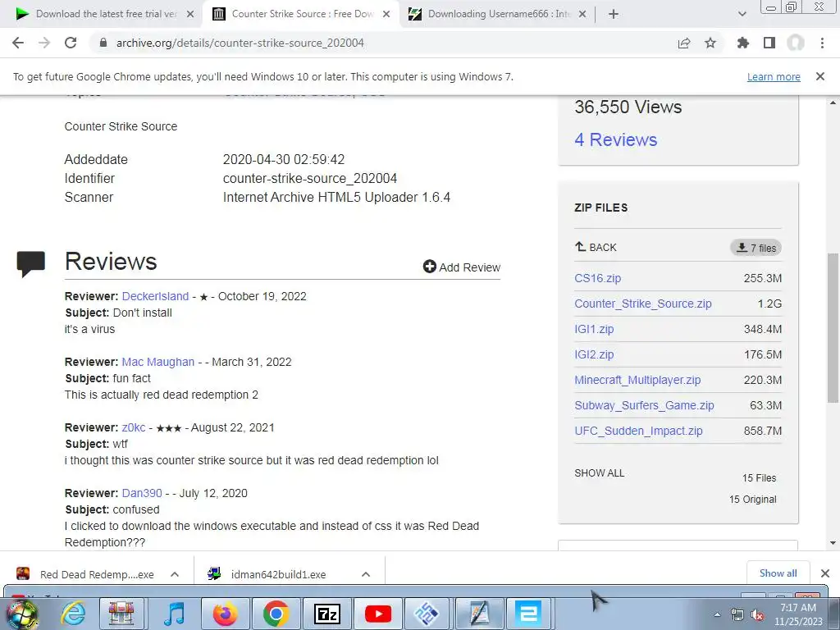
Task: Open YouTube taskbar icon
Action: [x=377, y=614]
